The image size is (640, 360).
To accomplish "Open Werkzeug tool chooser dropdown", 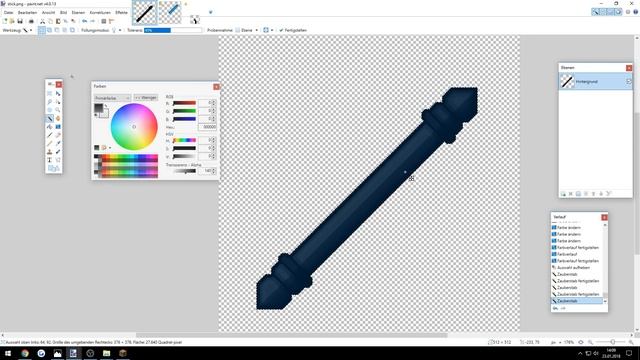I will tap(27, 30).
